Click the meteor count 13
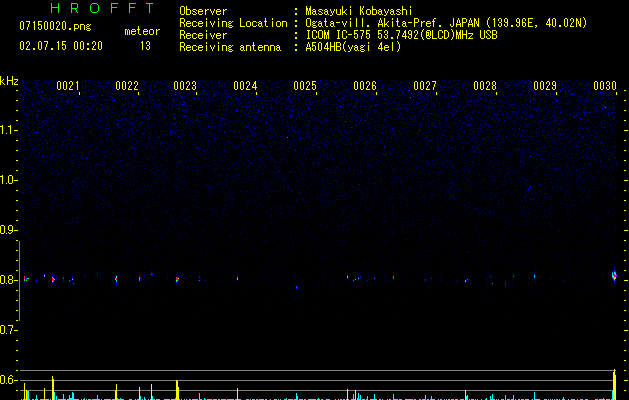Viewport: 629px width, 400px height. point(145,46)
